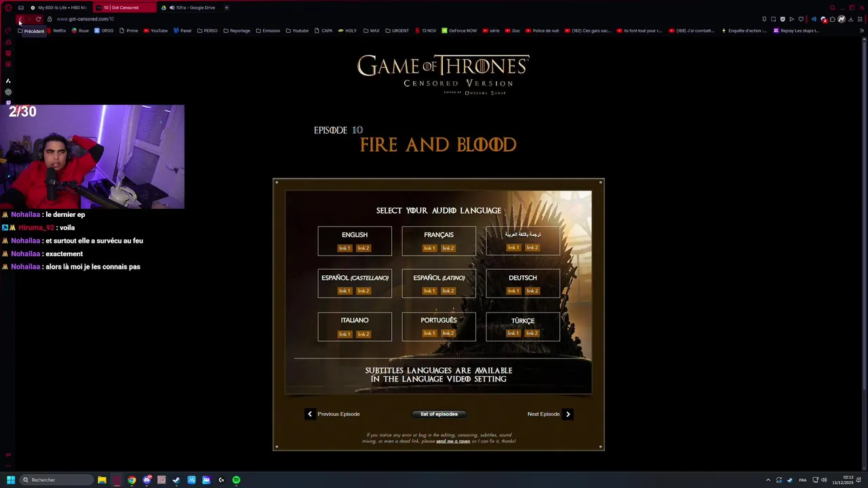Click the shield ad-blocker icon in toolbar
The height and width of the screenshot is (488, 868).
pos(783,19)
